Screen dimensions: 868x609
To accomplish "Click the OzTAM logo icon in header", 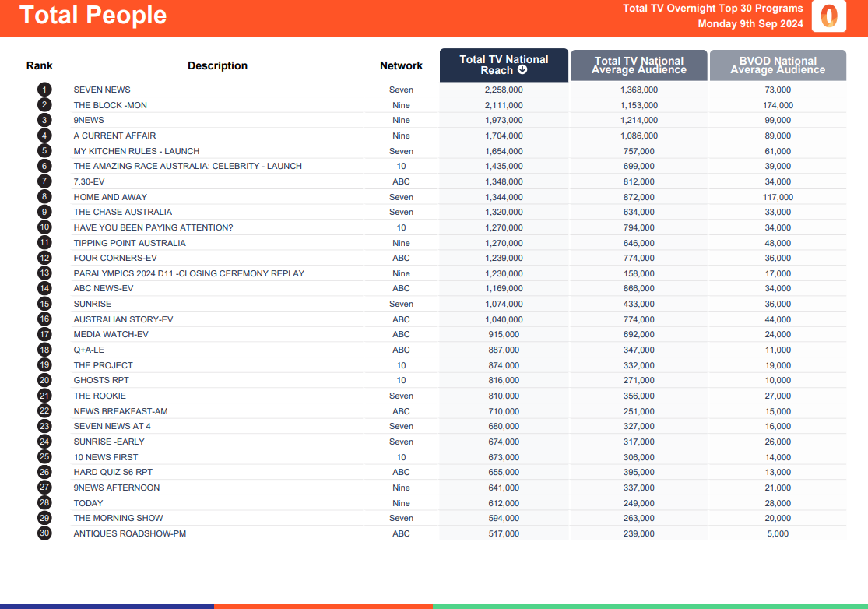I will 829,16.
